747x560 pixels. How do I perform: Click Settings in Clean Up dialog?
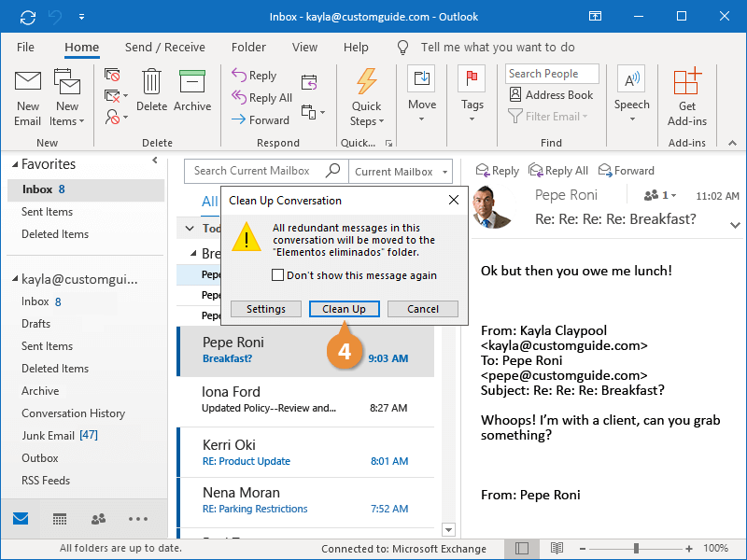[x=266, y=309]
